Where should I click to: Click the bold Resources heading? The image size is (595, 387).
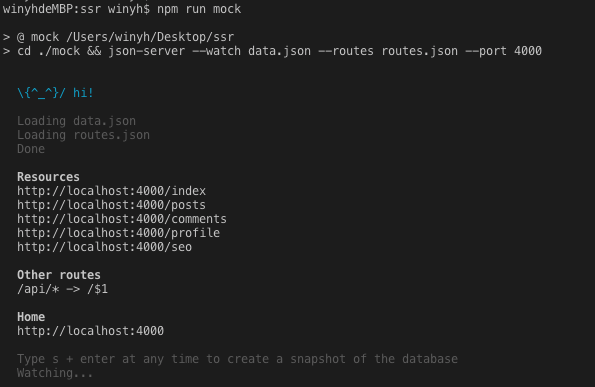(x=48, y=177)
